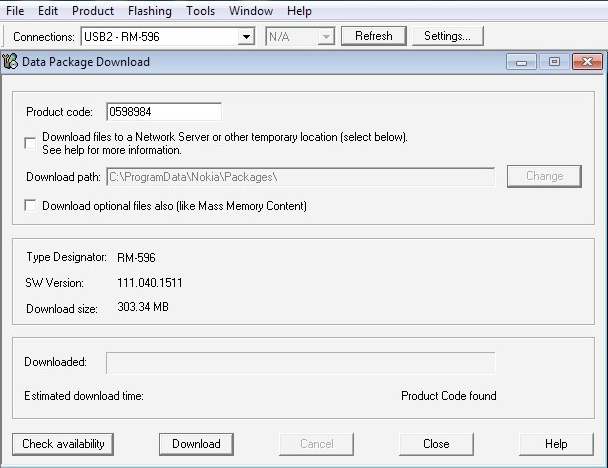Close the Data Package Download window
The width and height of the screenshot is (608, 468).
587,62
